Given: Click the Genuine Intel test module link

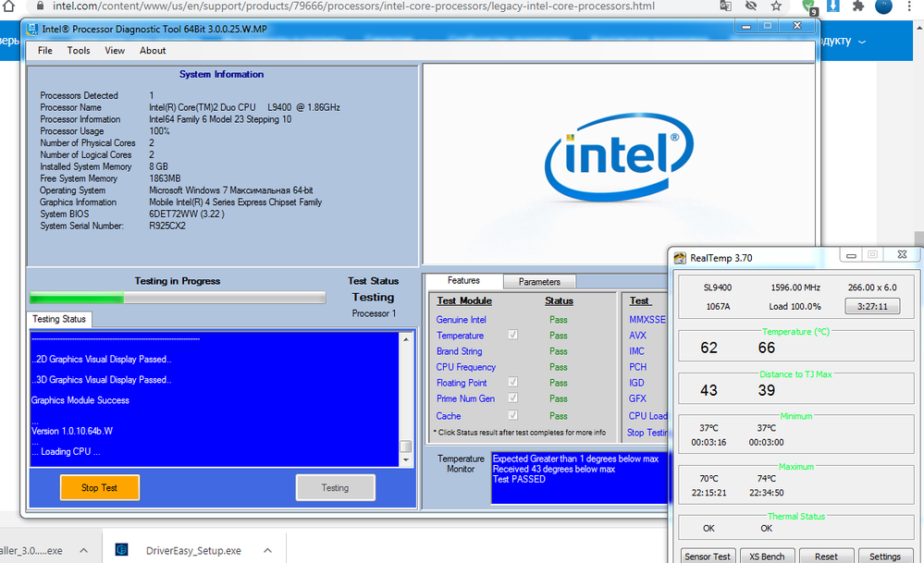Looking at the screenshot, I should 462,320.
